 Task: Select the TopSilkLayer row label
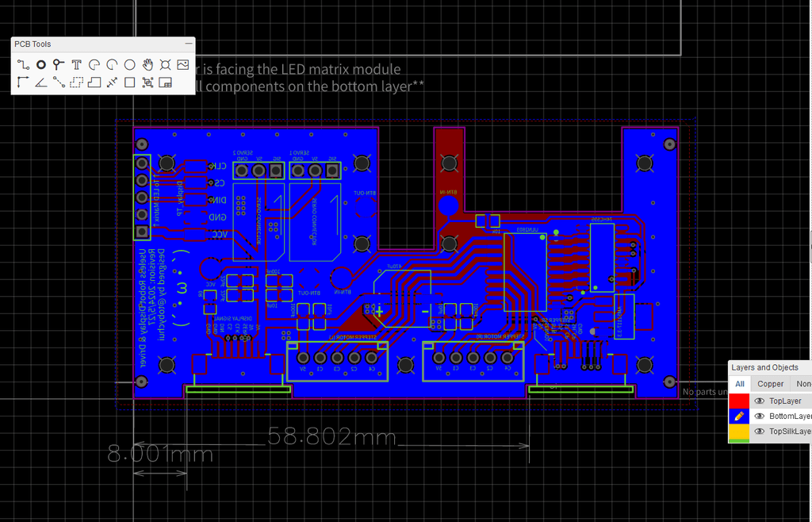(x=791, y=432)
